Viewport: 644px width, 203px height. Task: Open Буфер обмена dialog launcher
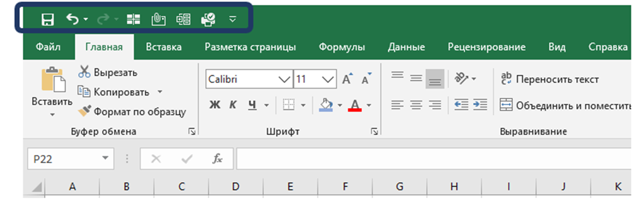coord(191,132)
